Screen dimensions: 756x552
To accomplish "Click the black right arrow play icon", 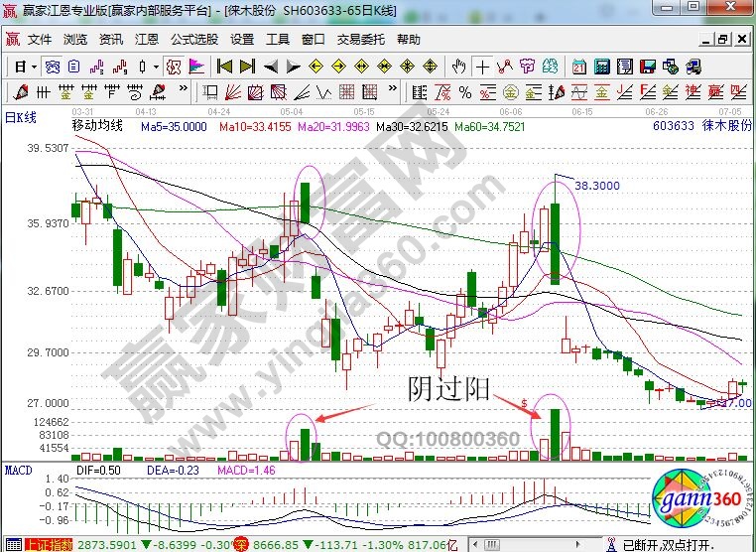I will pos(293,67).
